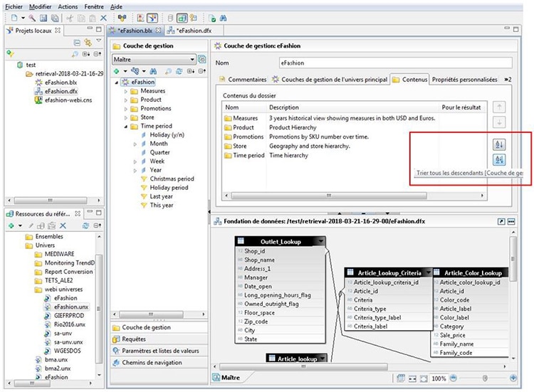Screen dimensions: 534x392
Task: Click collapse all icon in Projets locaux toolbar
Action: coord(77,43)
